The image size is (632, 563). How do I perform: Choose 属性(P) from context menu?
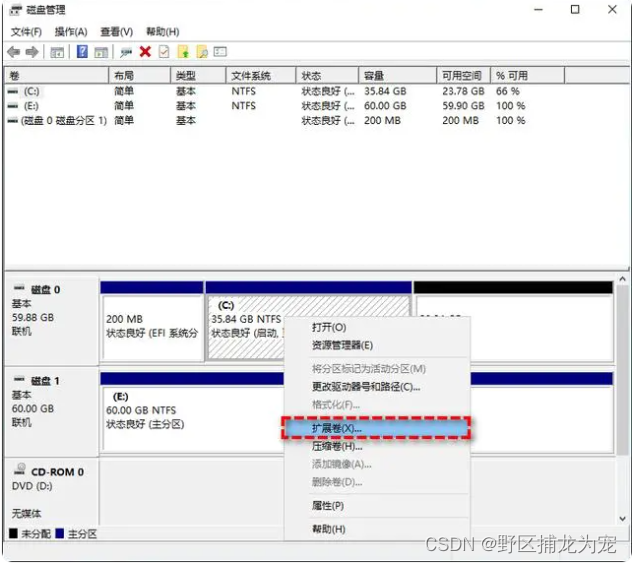point(377,506)
